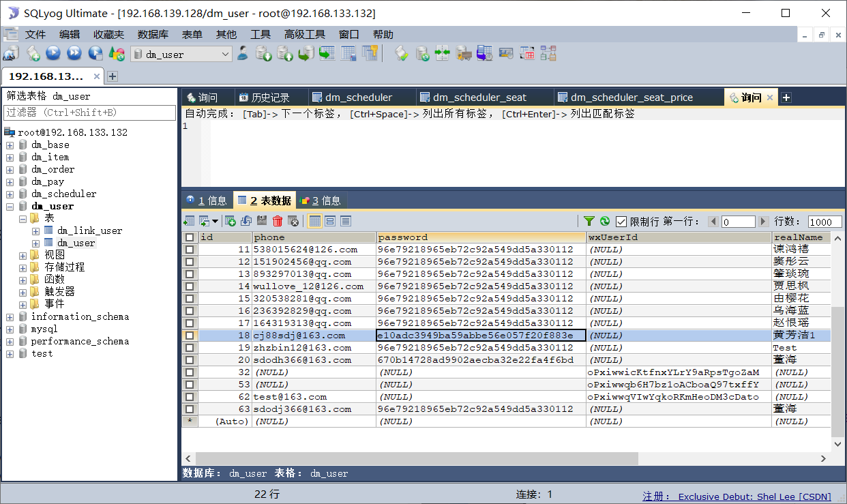The image size is (847, 504).
Task: Click the Exclusive Debut registration link
Action: pyautogui.click(x=754, y=496)
